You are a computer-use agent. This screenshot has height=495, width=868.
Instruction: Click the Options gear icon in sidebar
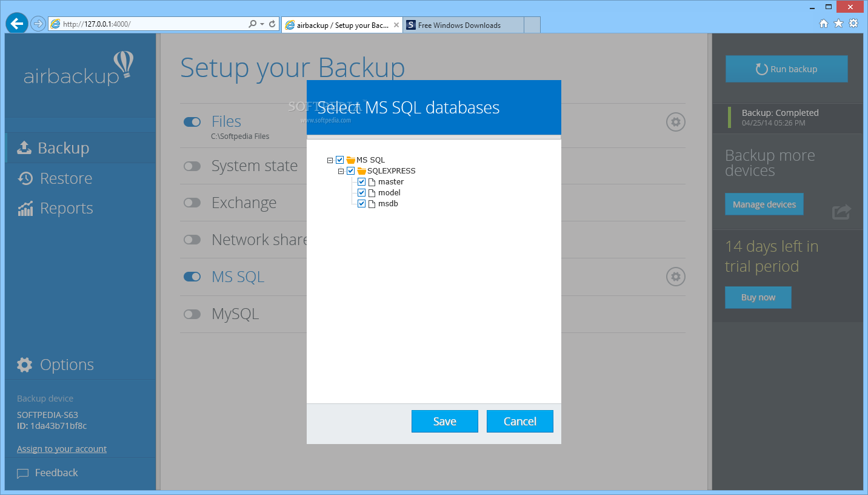(x=25, y=365)
